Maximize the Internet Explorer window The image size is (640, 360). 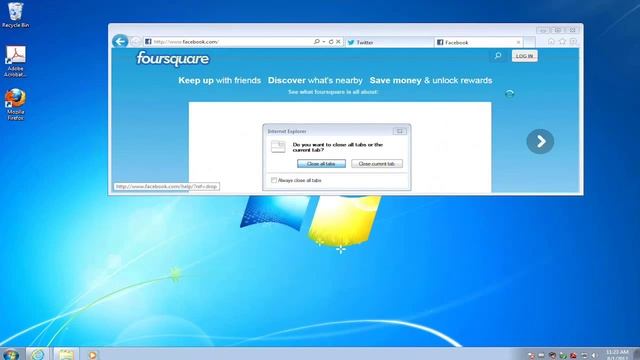click(x=558, y=30)
